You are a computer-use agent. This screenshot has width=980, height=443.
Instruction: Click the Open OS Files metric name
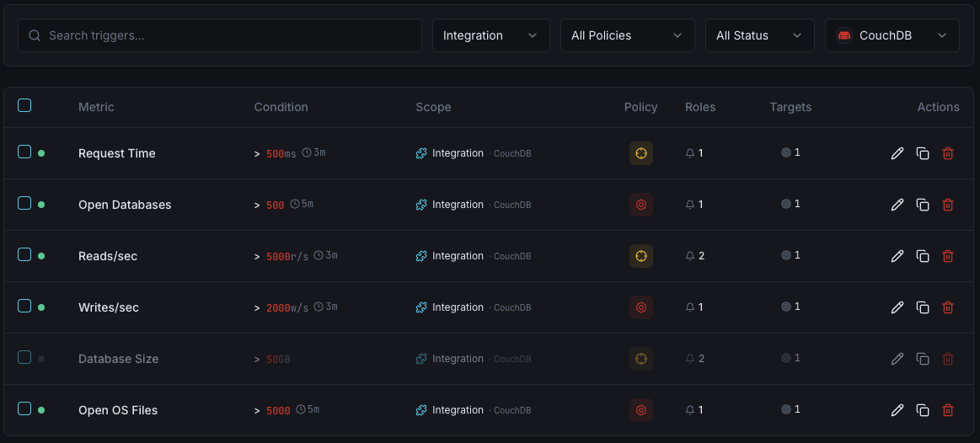[x=117, y=410]
